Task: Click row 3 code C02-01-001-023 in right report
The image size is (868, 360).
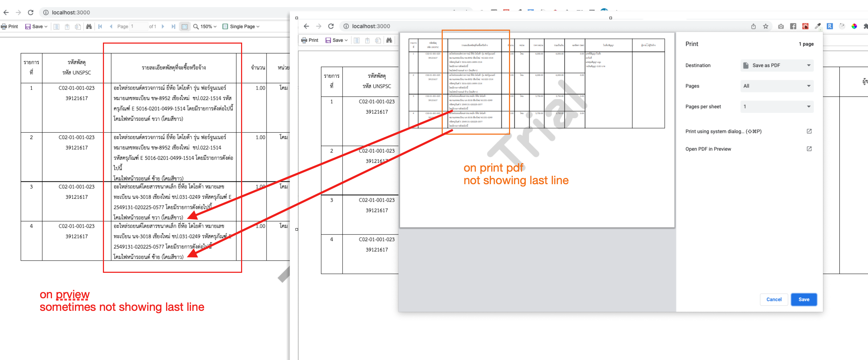Action: coord(377,200)
